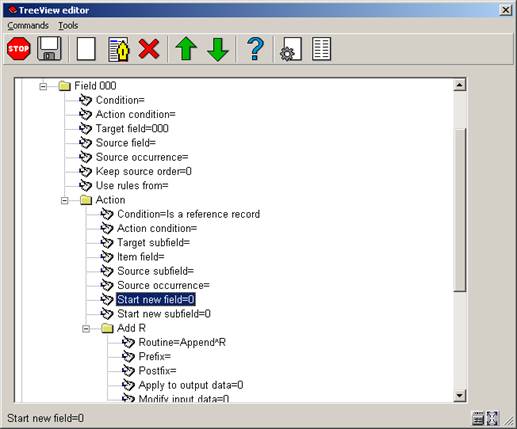Click the status bar expand icon

coord(492,418)
